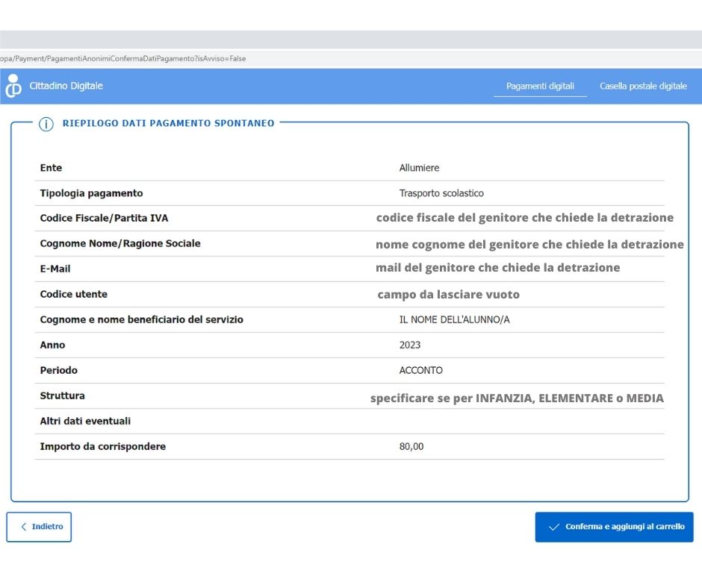Click the 2023 value in Anno row
Image resolution: width=702 pixels, height=588 pixels.
click(x=409, y=345)
